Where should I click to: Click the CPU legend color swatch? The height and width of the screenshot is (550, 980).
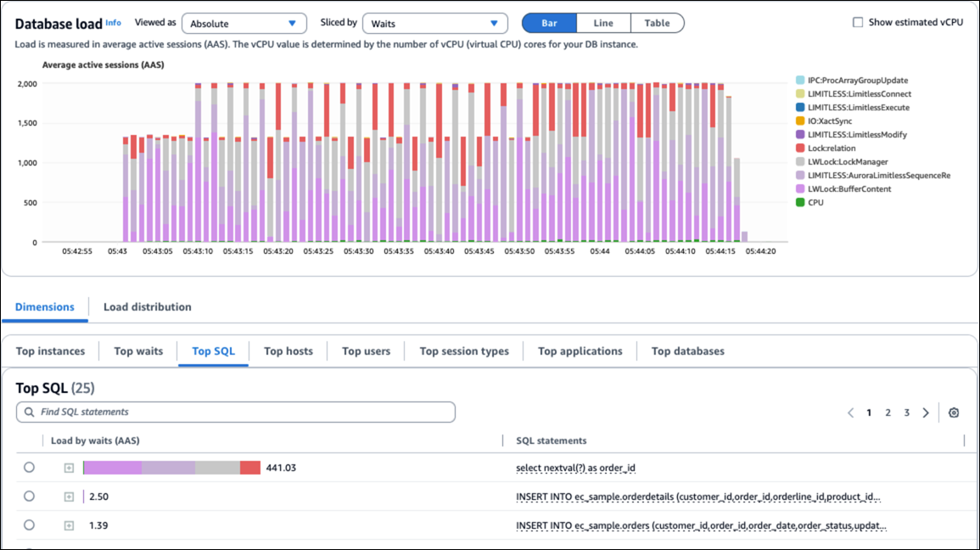coord(799,202)
